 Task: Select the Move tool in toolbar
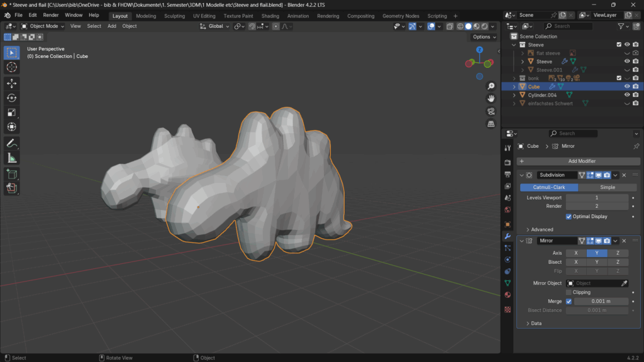12,83
